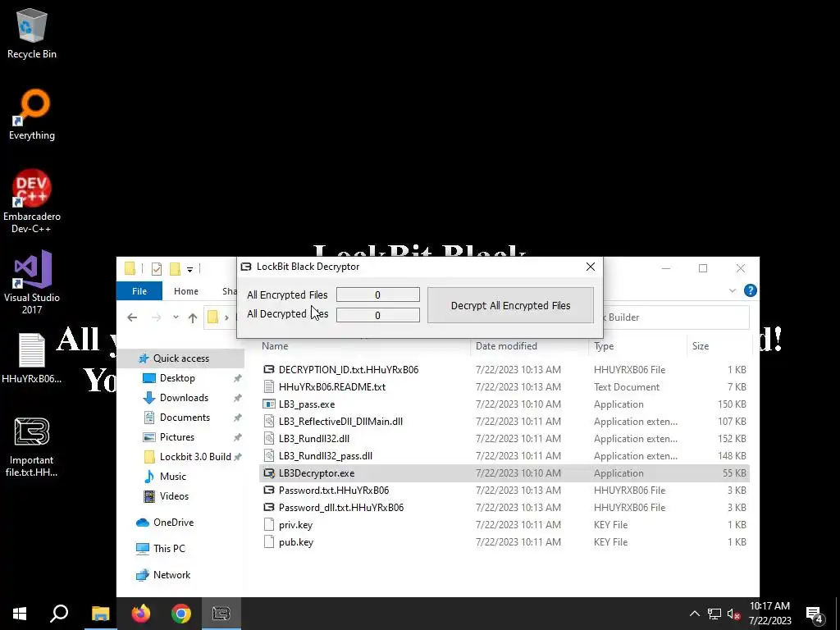Viewport: 840px width, 630px height.
Task: Select the Embarcadero Dev-C++ desktop shortcut
Action: (x=32, y=201)
